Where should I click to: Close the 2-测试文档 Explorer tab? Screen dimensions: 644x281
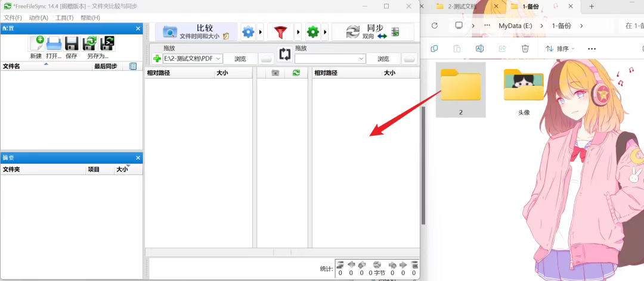[x=496, y=6]
